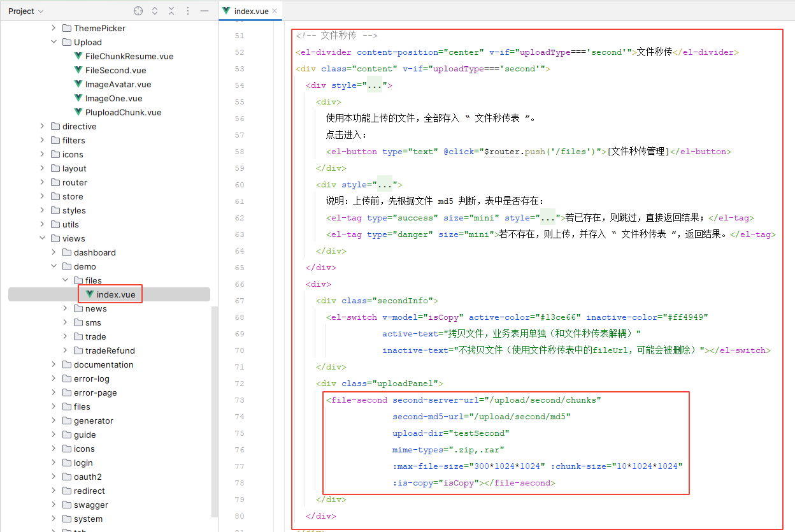Click the documentation folder icon
The image size is (795, 532).
coord(67,364)
